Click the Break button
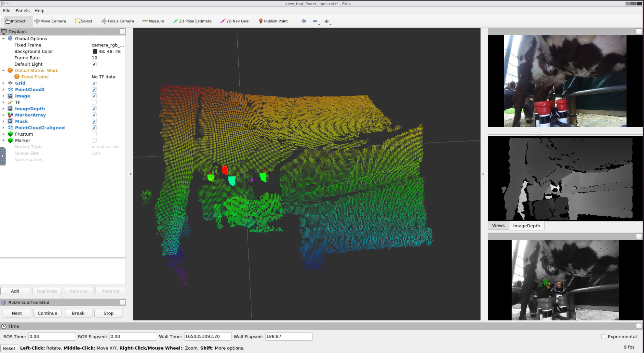Viewport: 644px width, 353px height. pyautogui.click(x=78, y=313)
